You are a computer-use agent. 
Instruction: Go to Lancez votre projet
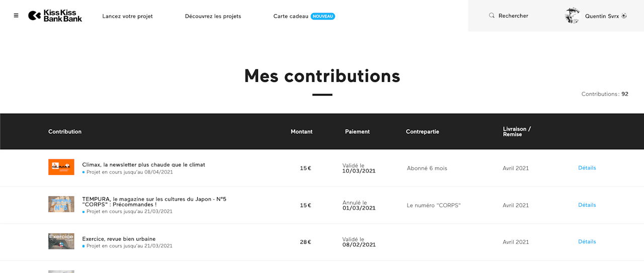[127, 16]
